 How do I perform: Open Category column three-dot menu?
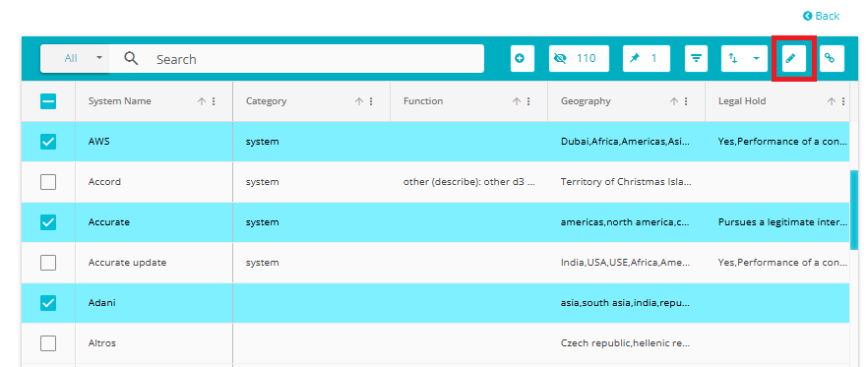pos(371,101)
